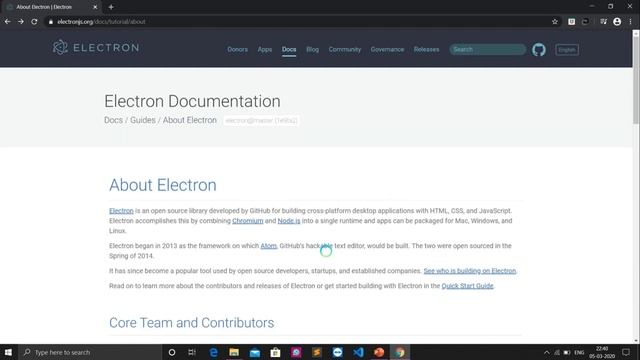The image size is (640, 360).
Task: Open the Chrome profile avatar icon
Action: click(617, 22)
